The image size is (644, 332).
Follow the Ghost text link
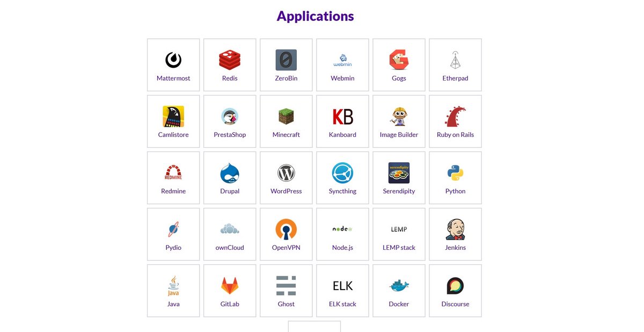(286, 304)
